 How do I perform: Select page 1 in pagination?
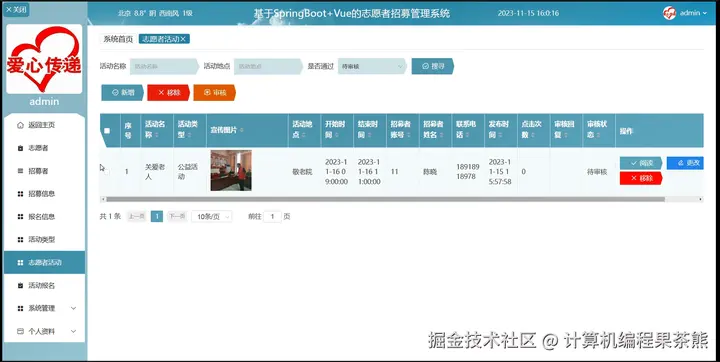[157, 216]
